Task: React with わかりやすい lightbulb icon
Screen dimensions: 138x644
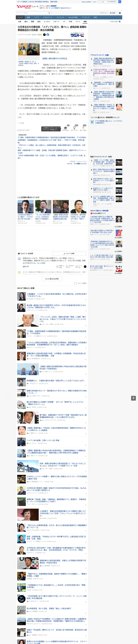Action: click(74, 128)
